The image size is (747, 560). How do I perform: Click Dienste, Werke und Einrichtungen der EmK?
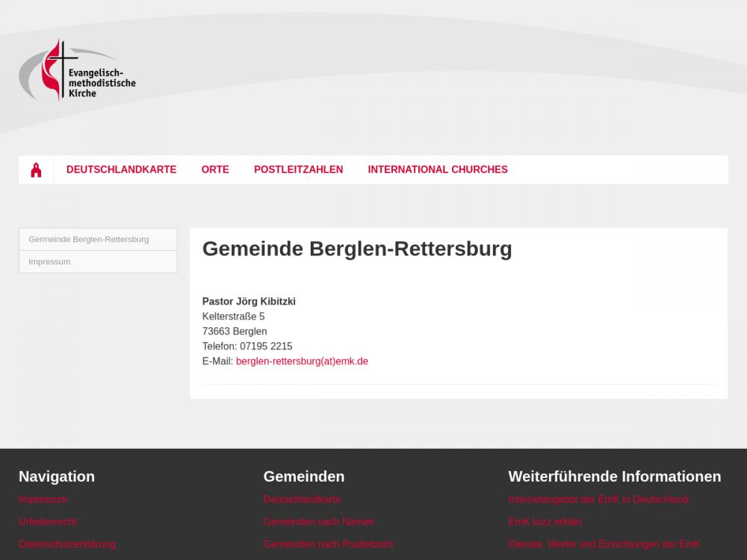pyautogui.click(x=604, y=544)
